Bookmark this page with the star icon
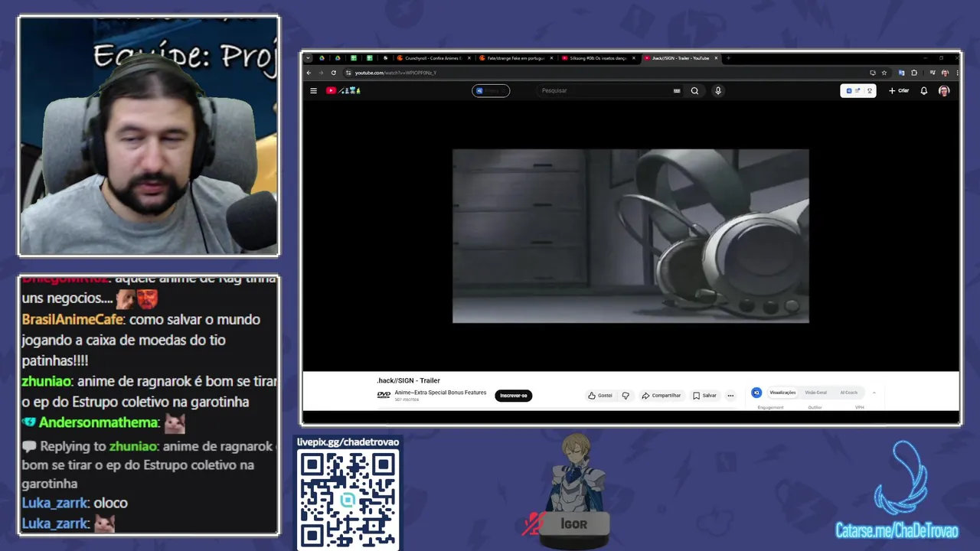 pyautogui.click(x=884, y=73)
